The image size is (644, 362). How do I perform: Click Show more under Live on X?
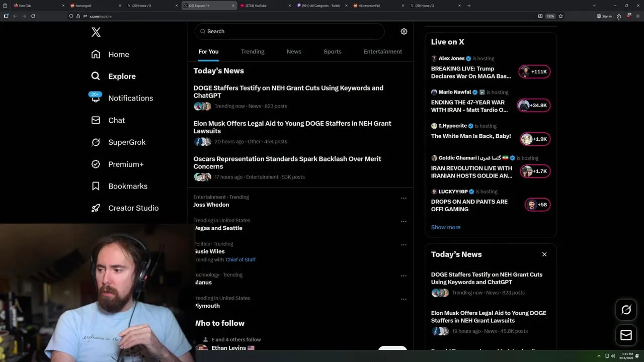tap(446, 227)
